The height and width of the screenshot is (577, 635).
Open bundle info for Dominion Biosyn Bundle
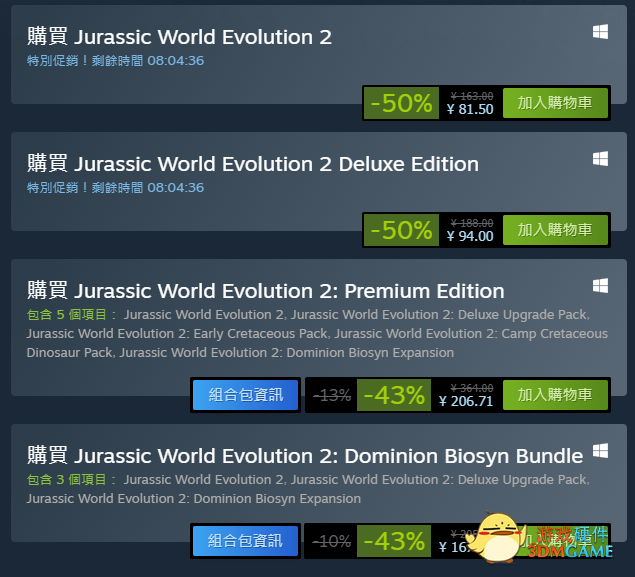[x=245, y=541]
